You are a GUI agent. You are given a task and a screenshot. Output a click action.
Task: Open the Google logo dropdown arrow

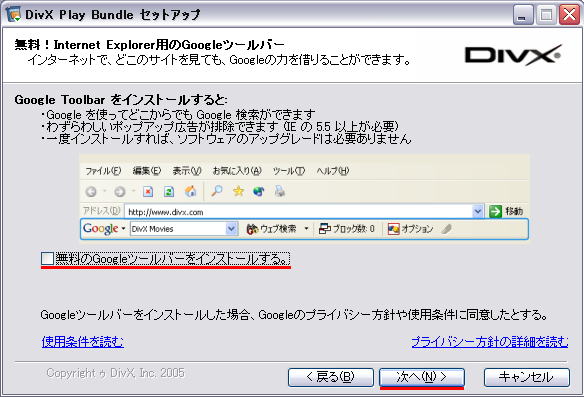coord(123,229)
